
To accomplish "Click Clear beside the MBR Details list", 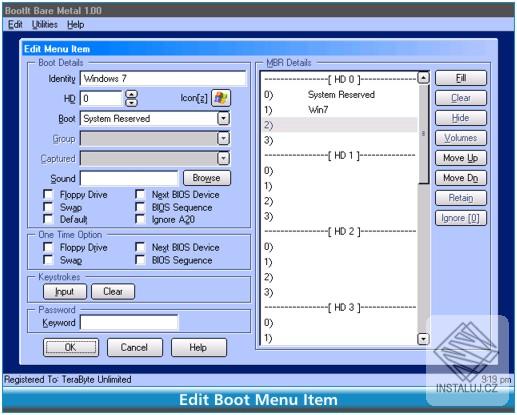I will coord(461,98).
